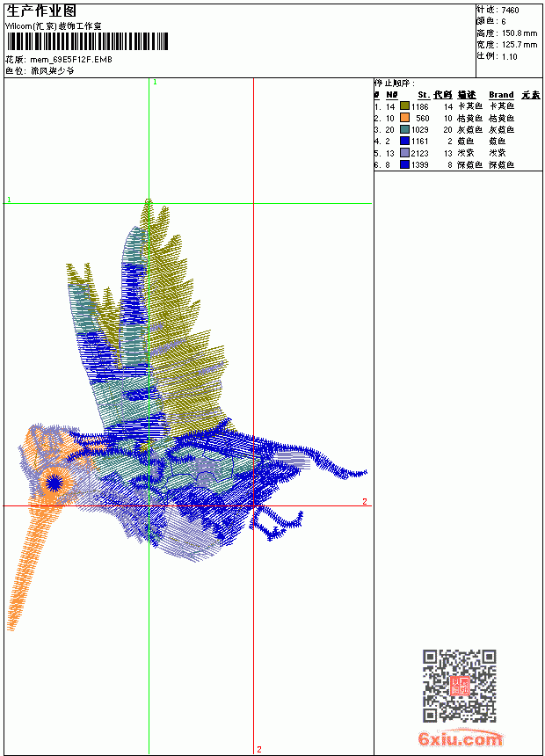545x756 pixels.
Task: Click the orange color swatch in row 2
Action: [404, 118]
